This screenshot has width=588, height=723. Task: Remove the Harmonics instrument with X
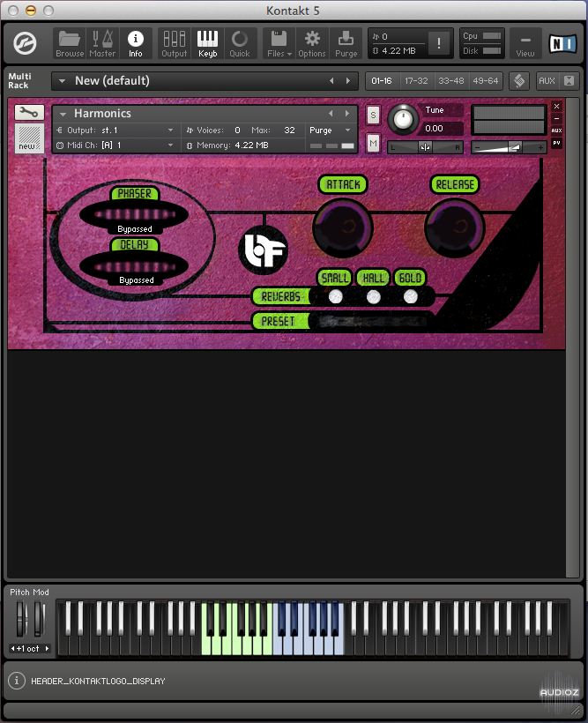[x=556, y=107]
